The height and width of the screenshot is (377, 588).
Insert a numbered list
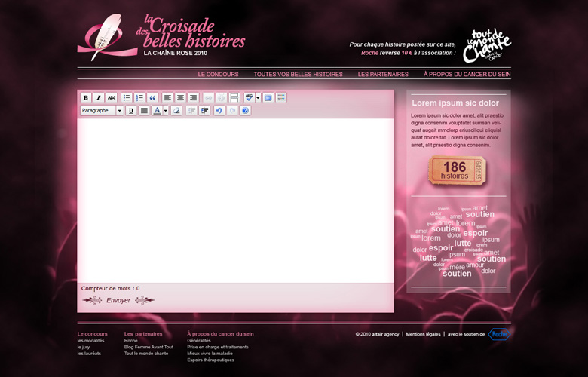pos(139,97)
